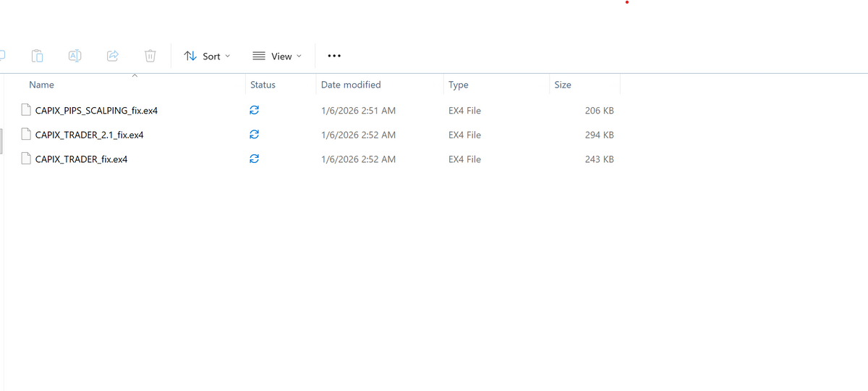
Task: Expand the View layout dropdown
Action: click(277, 56)
